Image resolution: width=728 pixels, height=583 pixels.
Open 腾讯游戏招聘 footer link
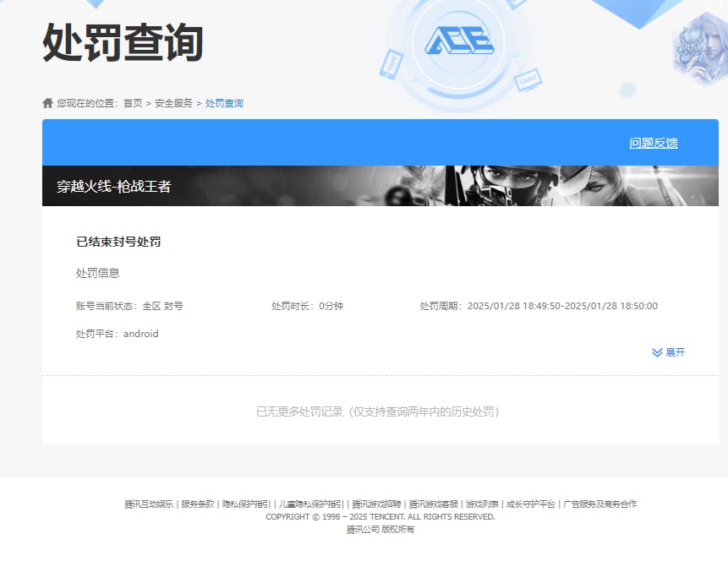coord(376,504)
